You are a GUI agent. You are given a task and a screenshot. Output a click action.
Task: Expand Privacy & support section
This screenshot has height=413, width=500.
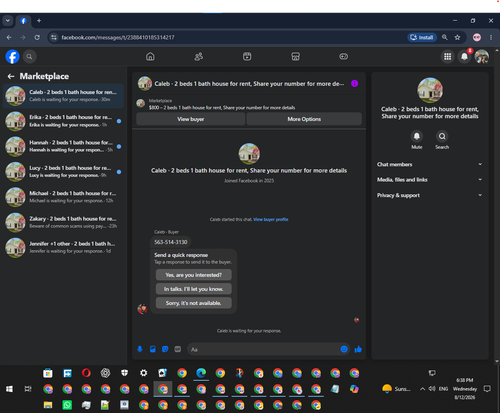point(430,195)
